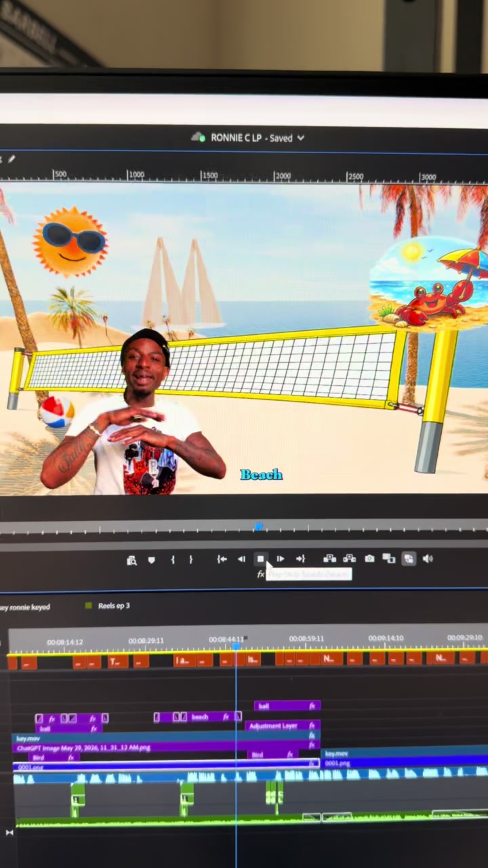The height and width of the screenshot is (868, 488).
Task: Click the icon at timeline bottom-left corner
Action: tap(9, 832)
